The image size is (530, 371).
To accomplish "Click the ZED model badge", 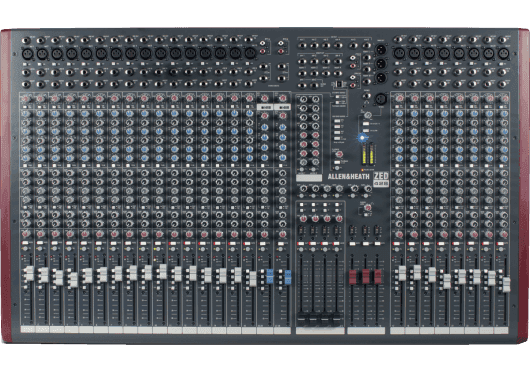I will click(x=381, y=179).
